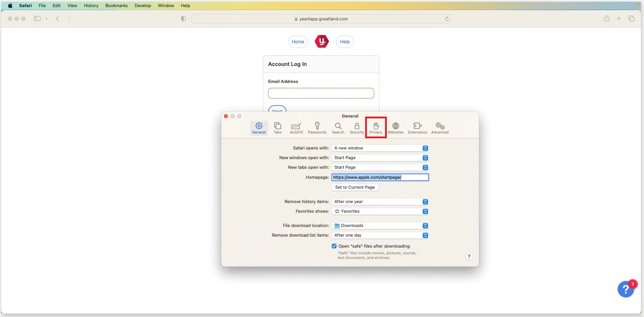The image size is (644, 317).
Task: Click the Yearli logo on the webpage
Action: (x=321, y=41)
